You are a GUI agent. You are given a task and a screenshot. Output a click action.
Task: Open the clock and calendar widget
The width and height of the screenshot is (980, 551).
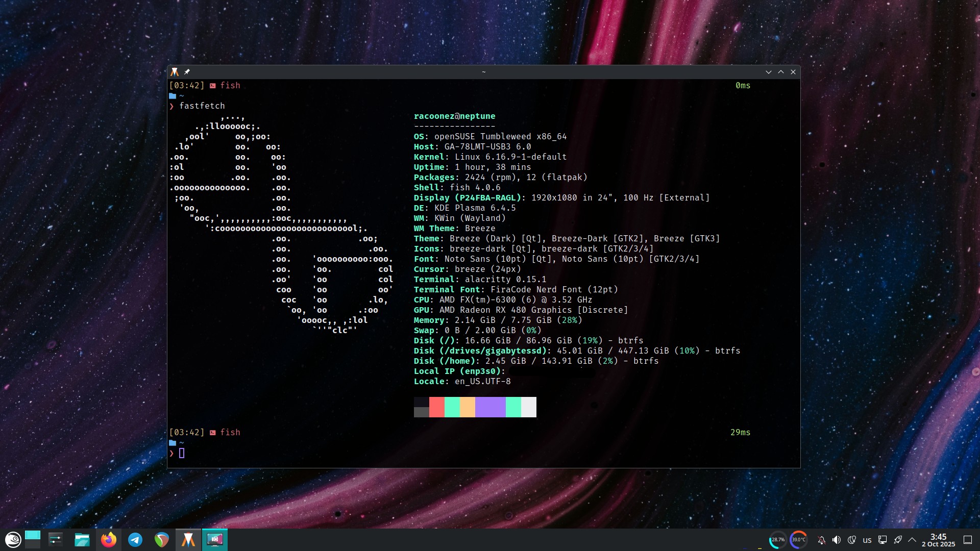938,540
